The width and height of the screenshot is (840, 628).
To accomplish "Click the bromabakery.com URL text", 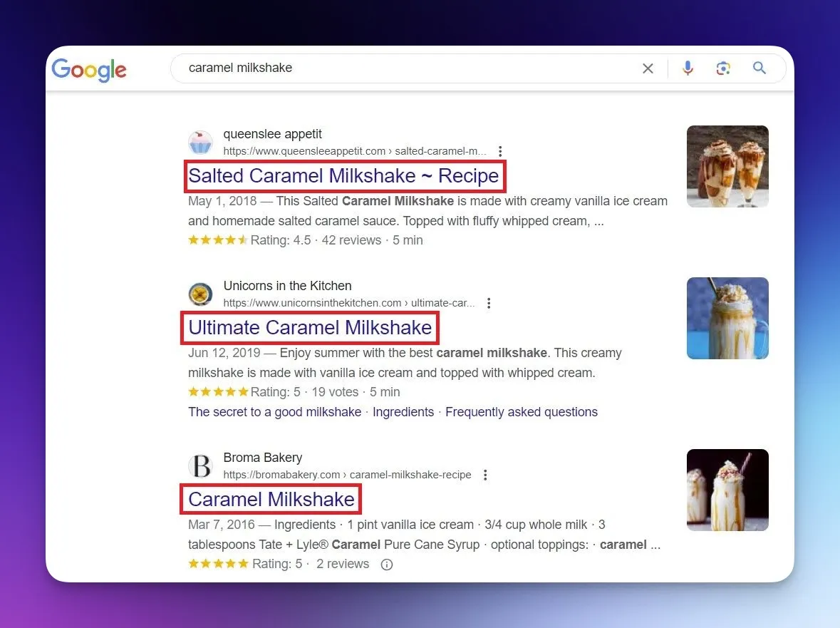I will [347, 475].
